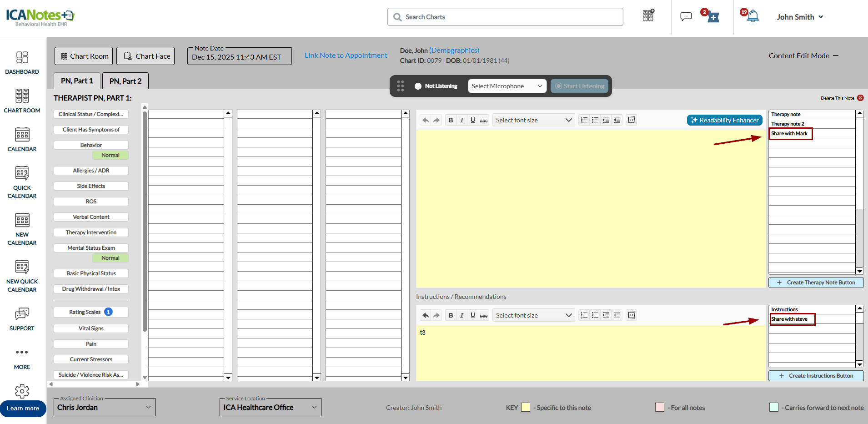Insert numbered list in upper editor toolbar
The height and width of the screenshot is (424, 868).
click(584, 120)
